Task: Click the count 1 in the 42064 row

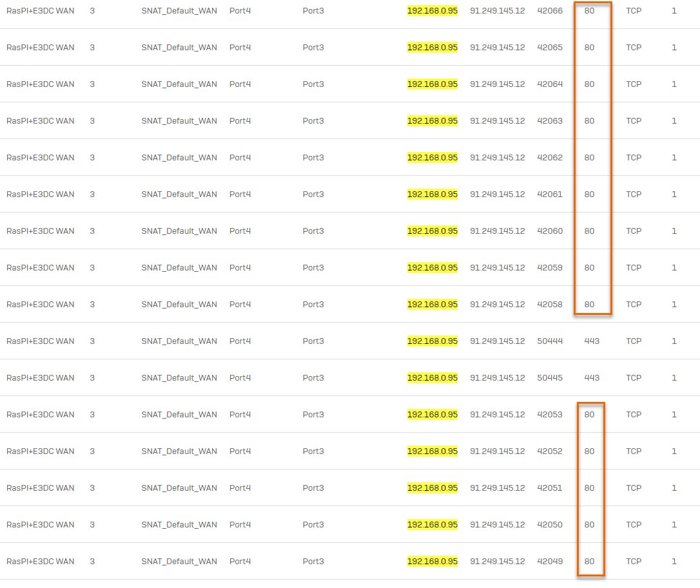Action: [674, 84]
